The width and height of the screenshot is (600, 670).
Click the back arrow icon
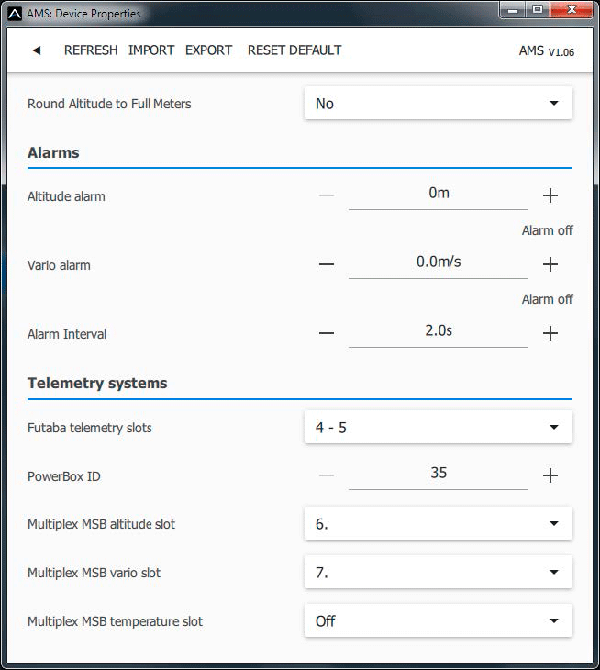pyautogui.click(x=37, y=51)
